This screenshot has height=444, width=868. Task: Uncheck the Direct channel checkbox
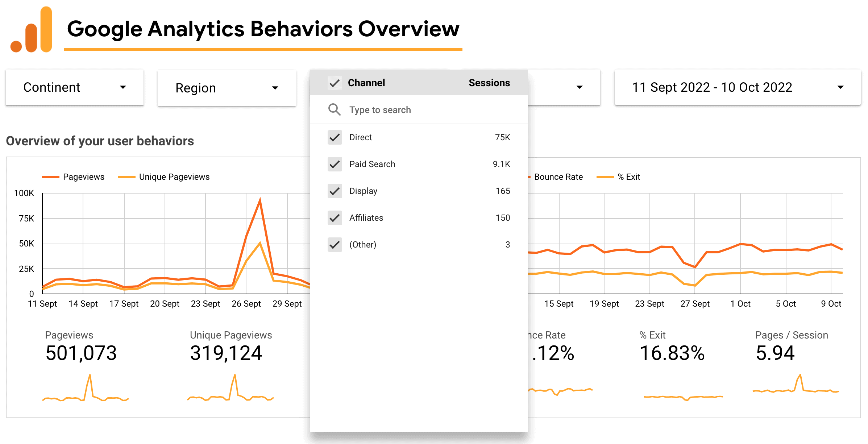click(x=335, y=137)
